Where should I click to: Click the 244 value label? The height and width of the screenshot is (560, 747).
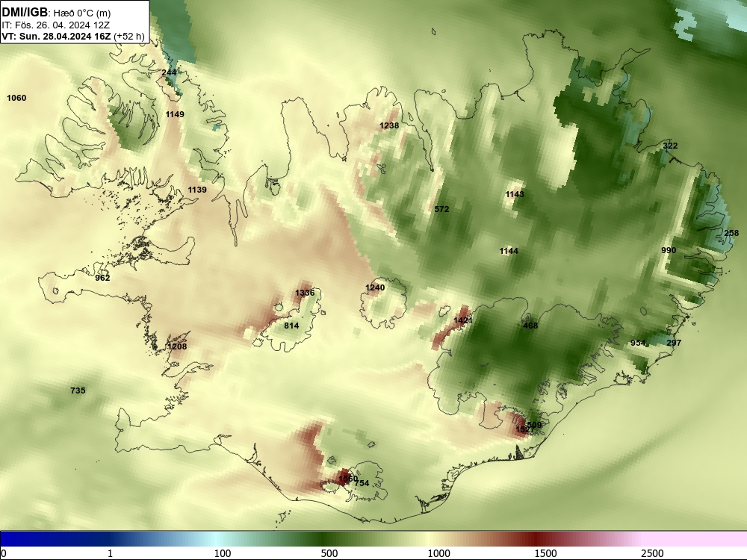169,72
